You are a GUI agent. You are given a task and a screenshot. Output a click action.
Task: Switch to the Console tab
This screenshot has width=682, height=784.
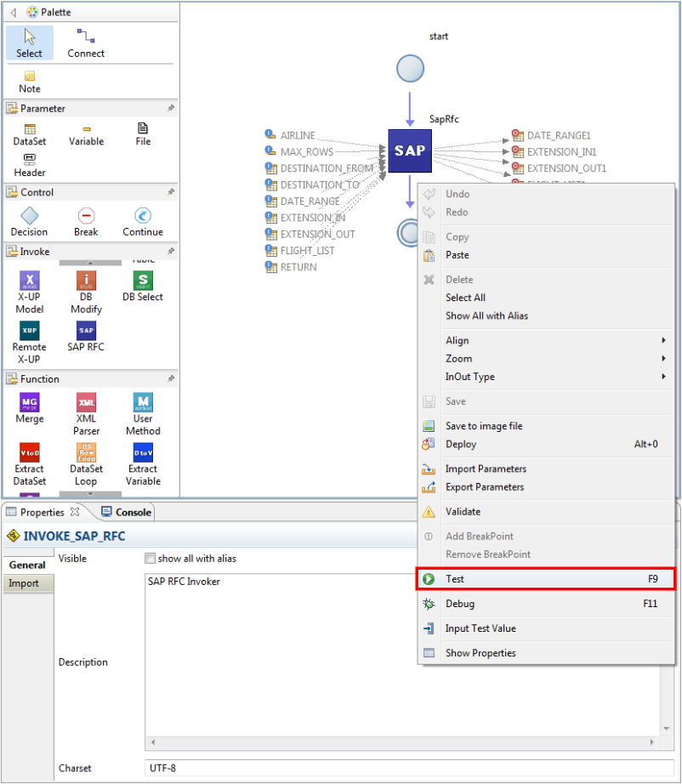pyautogui.click(x=127, y=513)
